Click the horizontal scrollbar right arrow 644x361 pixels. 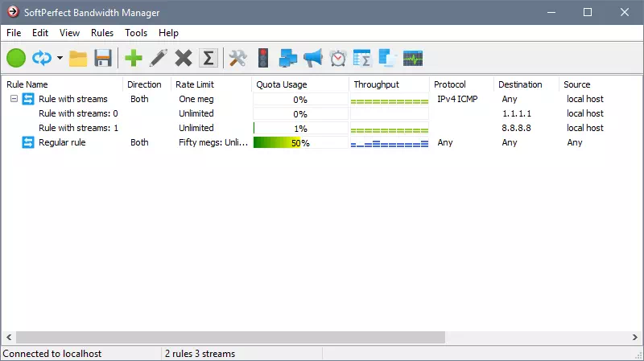(x=635, y=337)
